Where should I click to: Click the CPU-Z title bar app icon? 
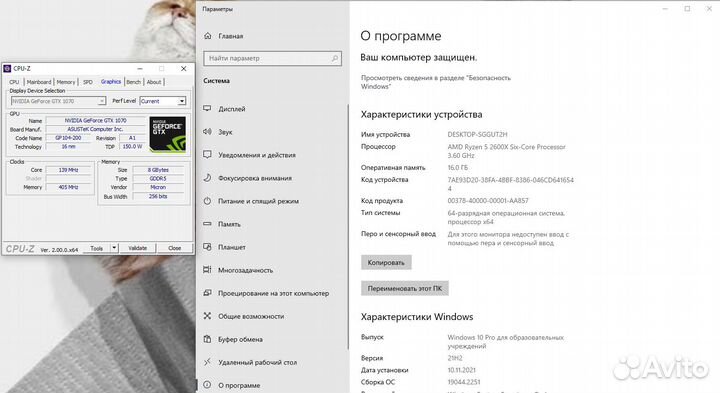tap(7, 68)
